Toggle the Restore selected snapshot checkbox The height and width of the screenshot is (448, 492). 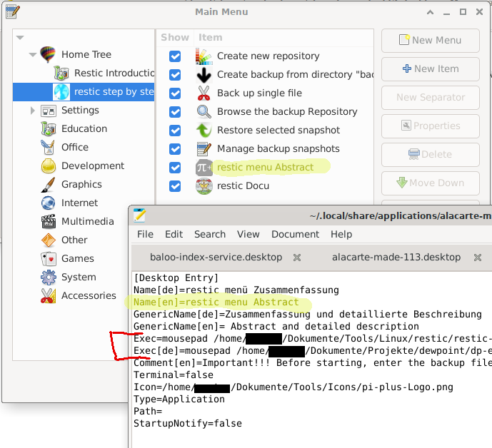[x=175, y=131]
